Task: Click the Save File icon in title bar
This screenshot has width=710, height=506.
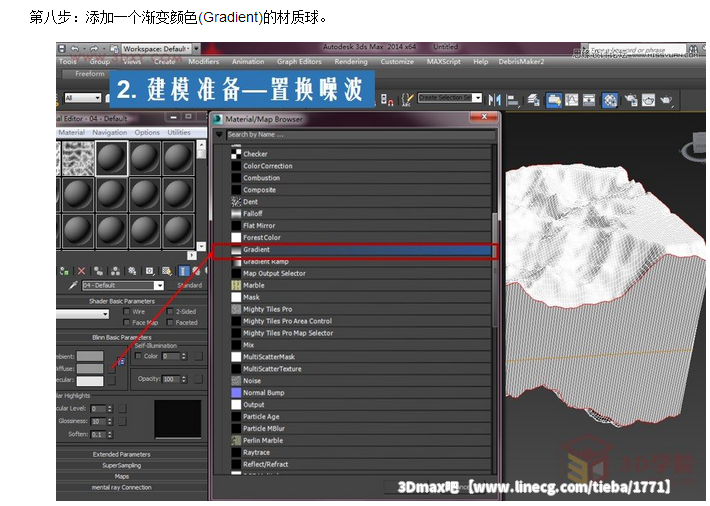Action: click(62, 48)
